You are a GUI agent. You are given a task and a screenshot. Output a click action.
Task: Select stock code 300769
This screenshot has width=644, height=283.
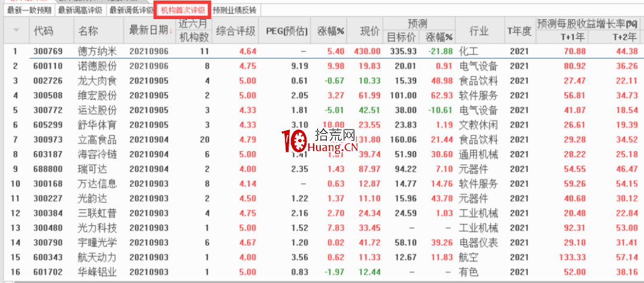coord(48,51)
